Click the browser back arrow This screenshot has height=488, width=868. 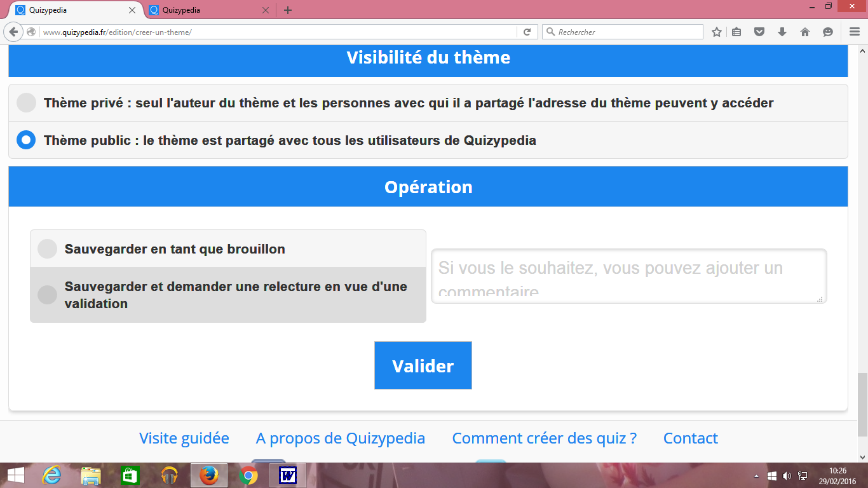[x=14, y=32]
